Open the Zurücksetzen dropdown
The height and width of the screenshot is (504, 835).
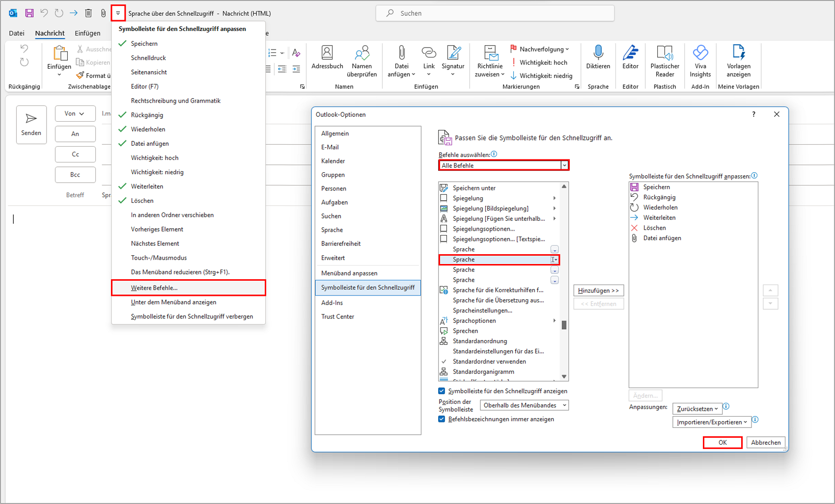point(697,409)
